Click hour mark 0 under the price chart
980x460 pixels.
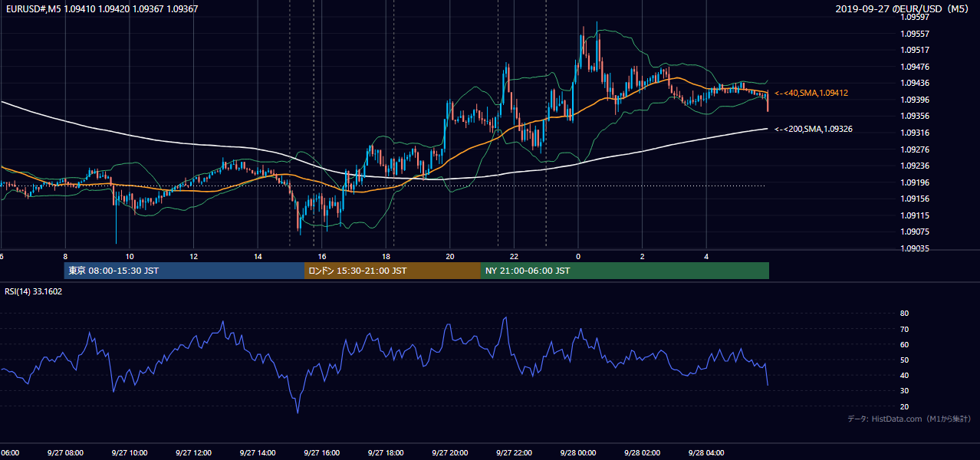pyautogui.click(x=578, y=256)
